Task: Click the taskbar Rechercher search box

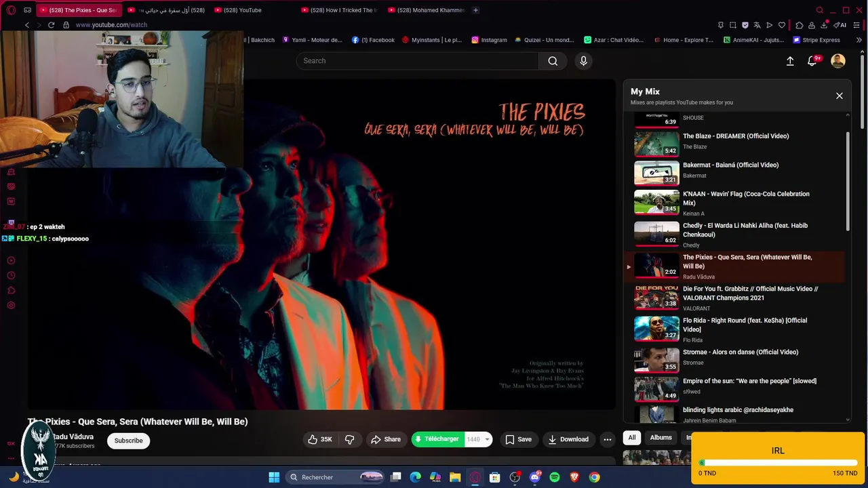Action: pos(336,477)
